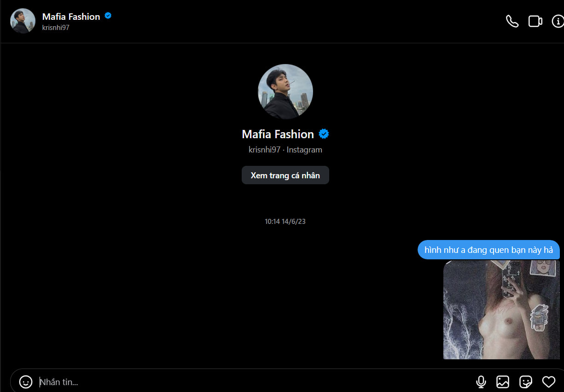Click "krisnhi97 · Instagram" text under name
The image size is (564, 392).
tap(285, 150)
